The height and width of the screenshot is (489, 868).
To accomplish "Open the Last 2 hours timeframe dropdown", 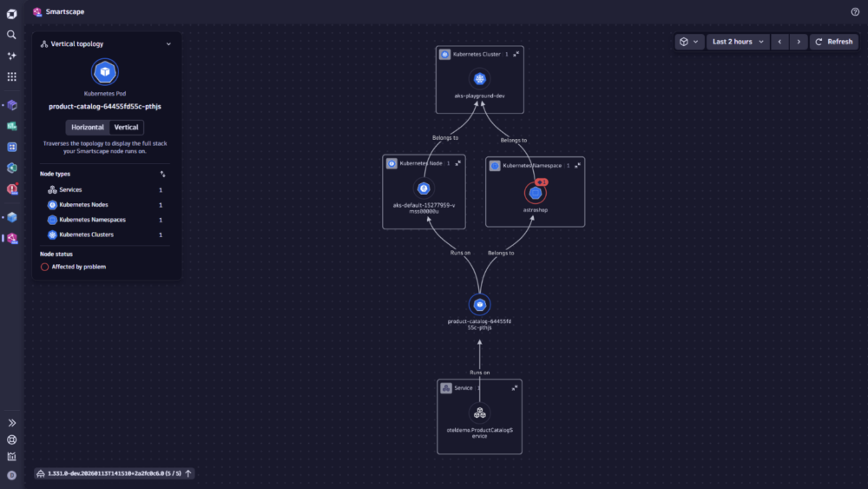I will (x=738, y=42).
